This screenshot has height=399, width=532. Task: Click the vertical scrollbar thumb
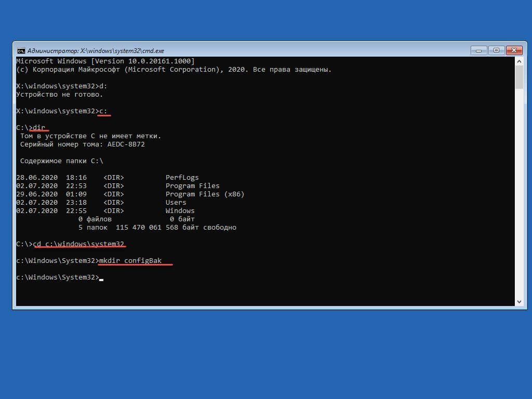pos(519,77)
